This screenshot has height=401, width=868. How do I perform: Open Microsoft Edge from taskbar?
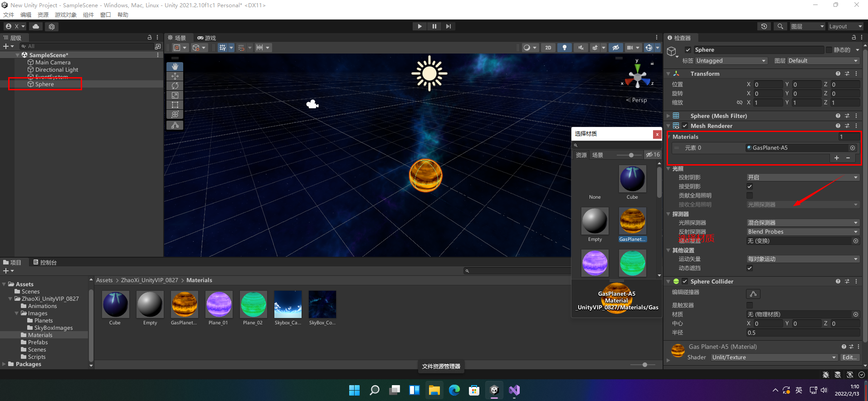454,390
